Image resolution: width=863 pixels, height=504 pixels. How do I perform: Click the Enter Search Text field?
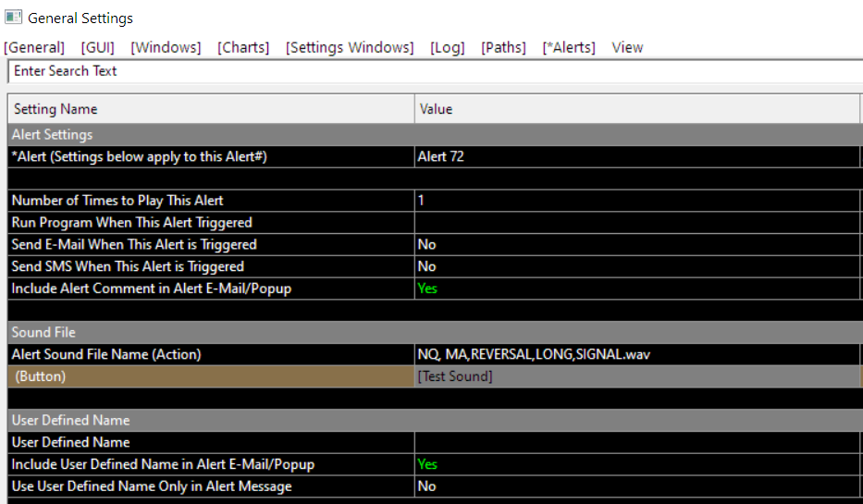436,71
